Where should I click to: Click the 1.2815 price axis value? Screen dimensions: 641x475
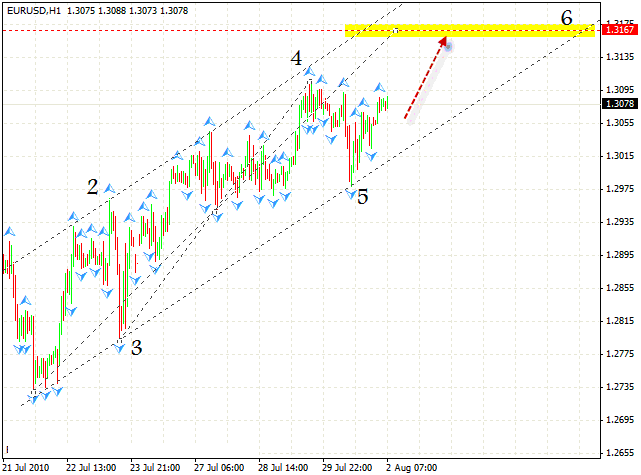[x=620, y=321]
